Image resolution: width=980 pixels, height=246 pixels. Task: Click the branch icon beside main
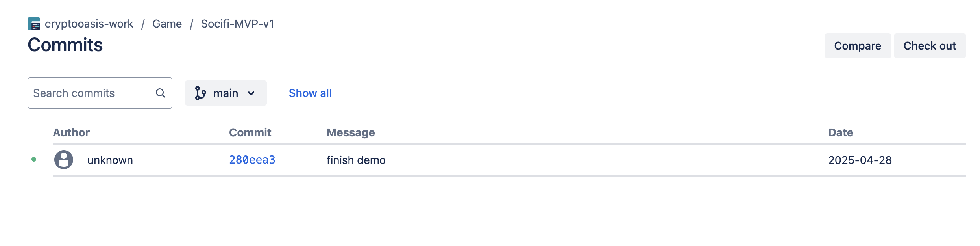click(200, 93)
